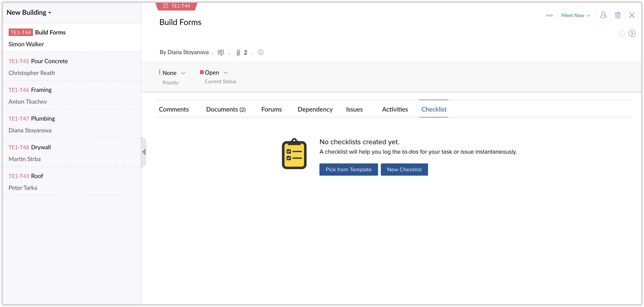Open the Activities tab
Image resolution: width=644 pixels, height=307 pixels.
[x=395, y=109]
